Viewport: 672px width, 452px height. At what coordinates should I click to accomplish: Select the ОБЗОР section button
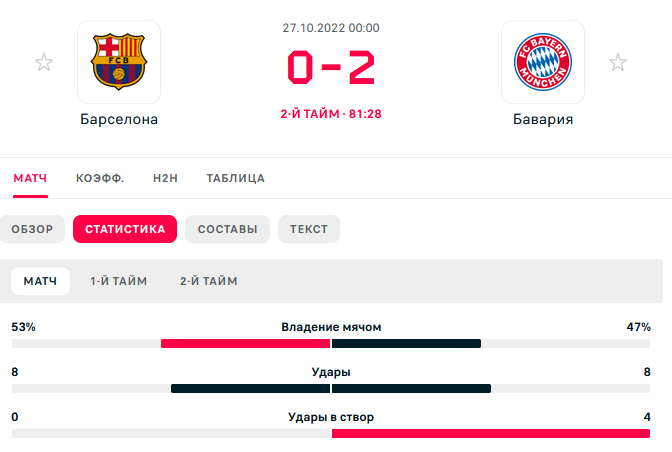(33, 229)
